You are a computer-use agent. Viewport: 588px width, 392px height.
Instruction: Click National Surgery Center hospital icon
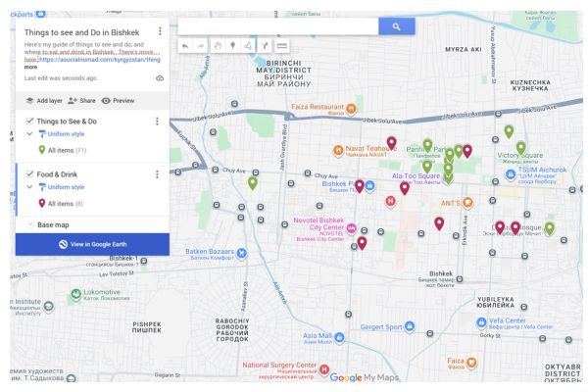point(324,369)
